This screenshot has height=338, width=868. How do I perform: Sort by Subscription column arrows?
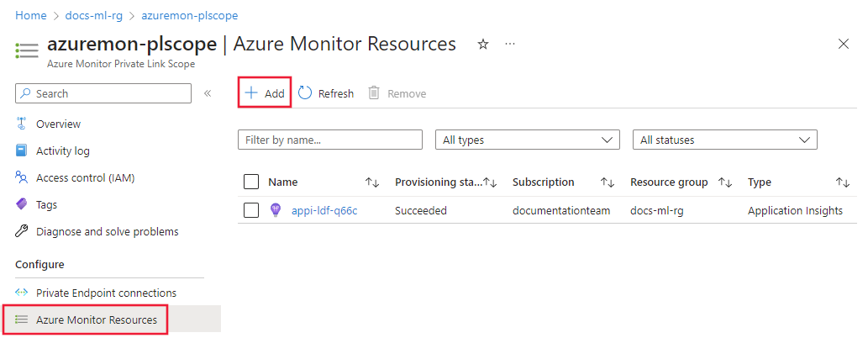coord(608,182)
